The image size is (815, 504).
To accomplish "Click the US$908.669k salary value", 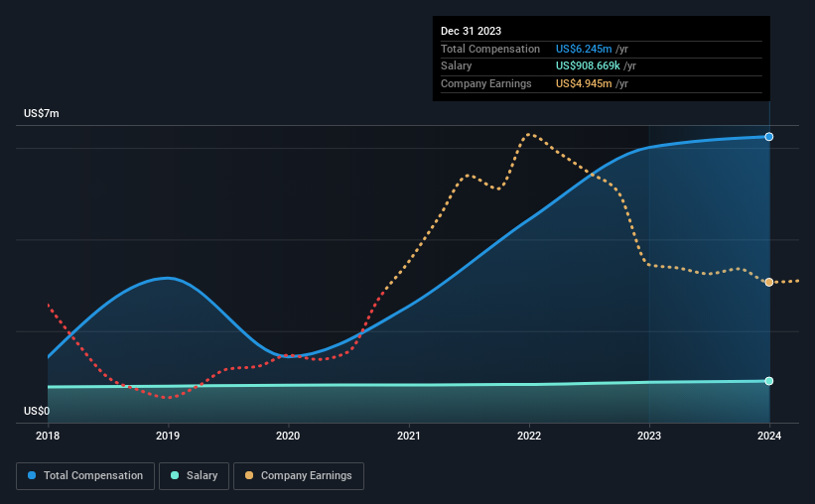I will 588,66.
